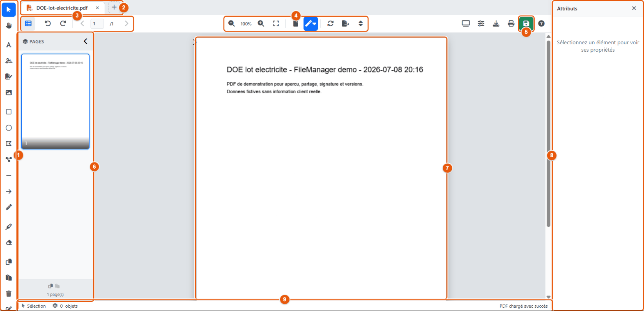Undo the last action

point(48,24)
